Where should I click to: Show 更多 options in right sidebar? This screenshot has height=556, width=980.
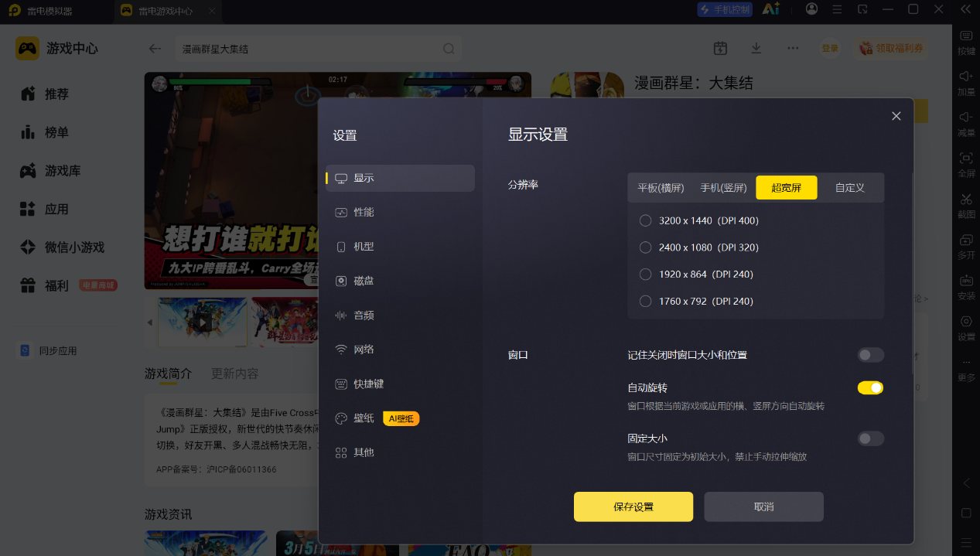pos(966,370)
